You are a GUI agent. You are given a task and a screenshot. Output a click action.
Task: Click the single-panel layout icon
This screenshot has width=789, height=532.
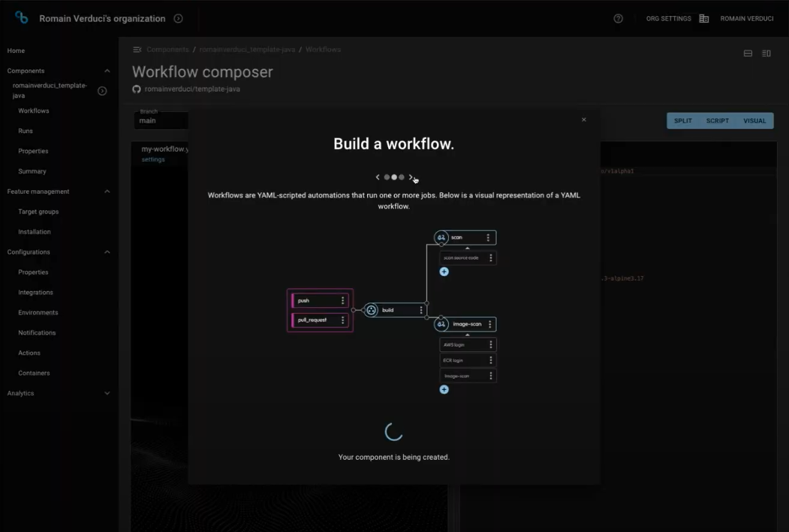point(748,54)
